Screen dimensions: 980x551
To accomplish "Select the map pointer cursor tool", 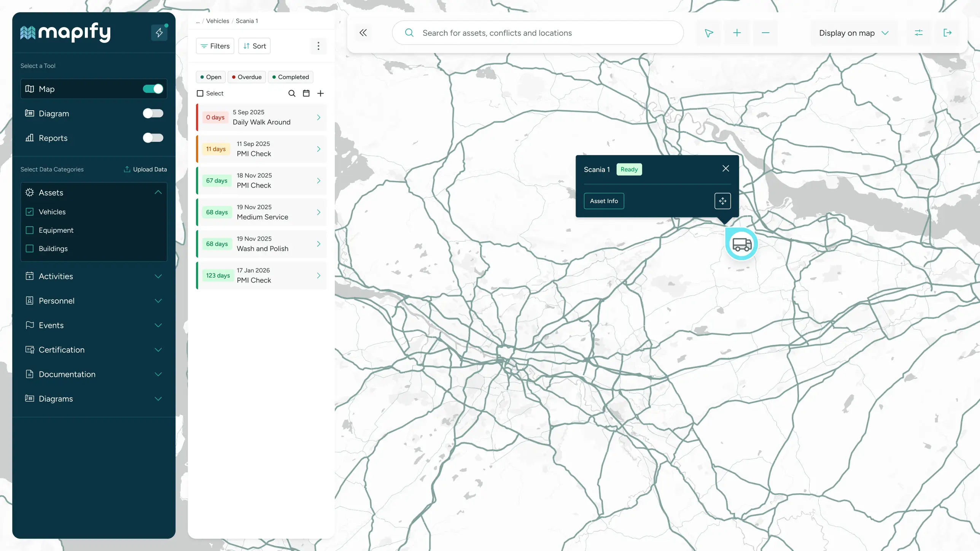I will 708,33.
